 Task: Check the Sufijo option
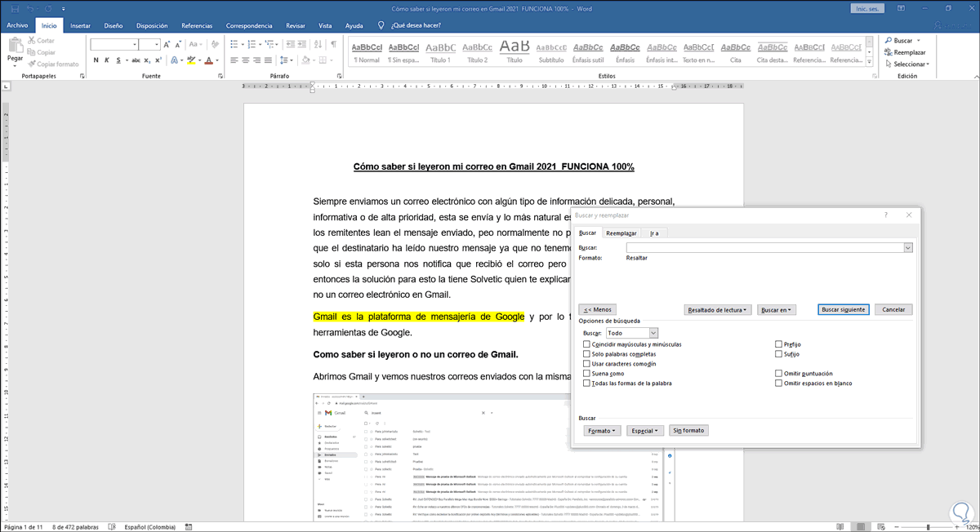click(x=778, y=354)
